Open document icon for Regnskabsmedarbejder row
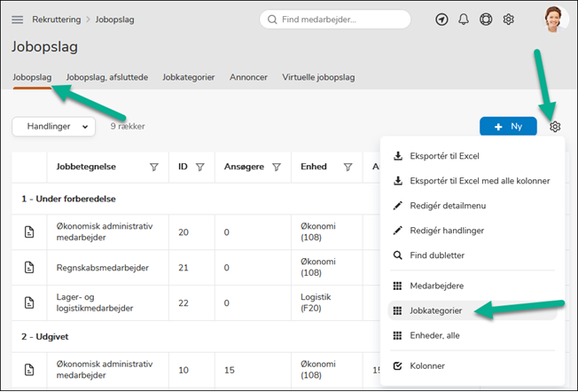This screenshot has height=392, width=578. coord(29,268)
